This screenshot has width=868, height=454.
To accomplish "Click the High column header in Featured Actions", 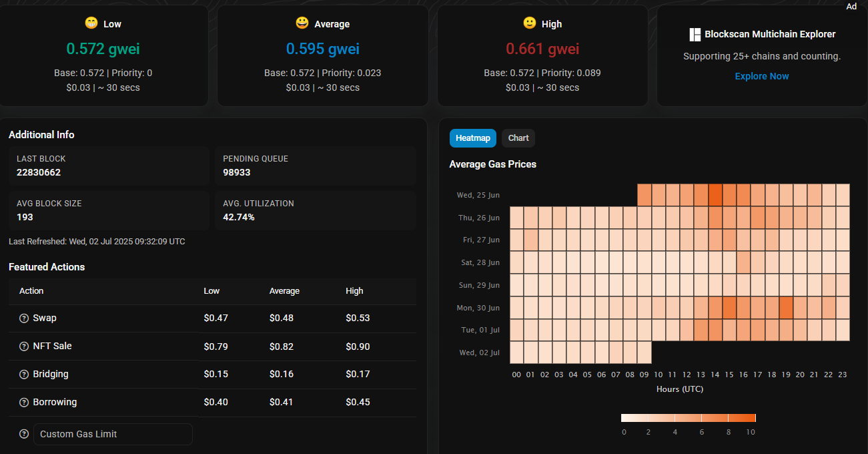I will [354, 291].
